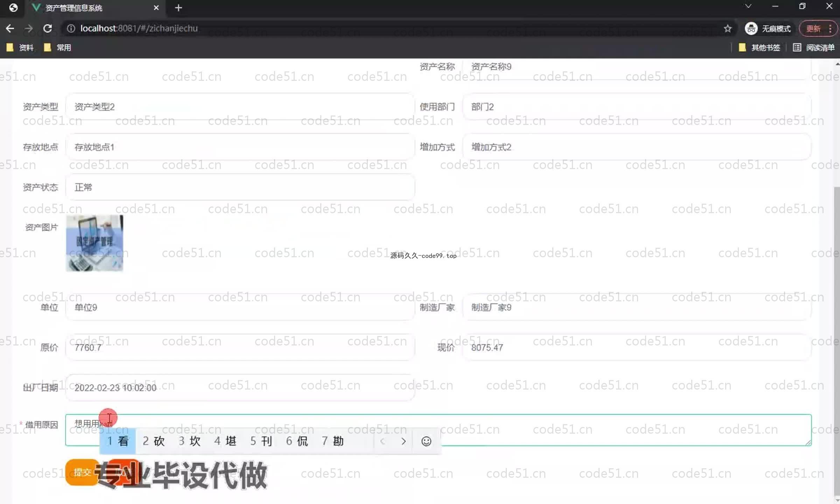Click the browser back arrow

click(10, 28)
